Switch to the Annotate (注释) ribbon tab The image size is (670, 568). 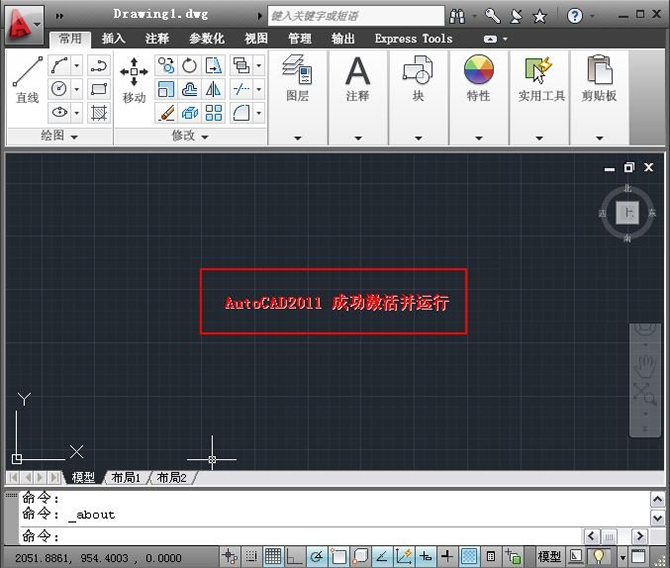click(157, 39)
